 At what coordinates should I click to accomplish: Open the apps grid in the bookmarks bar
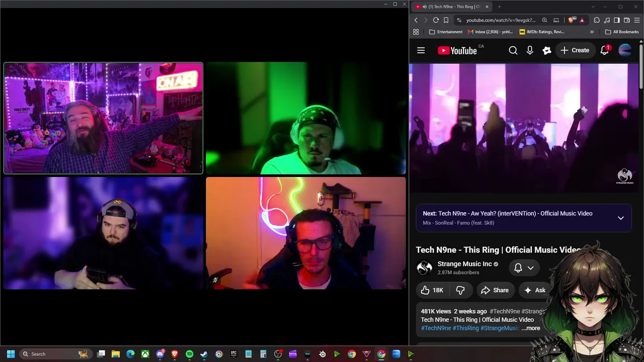(x=416, y=32)
